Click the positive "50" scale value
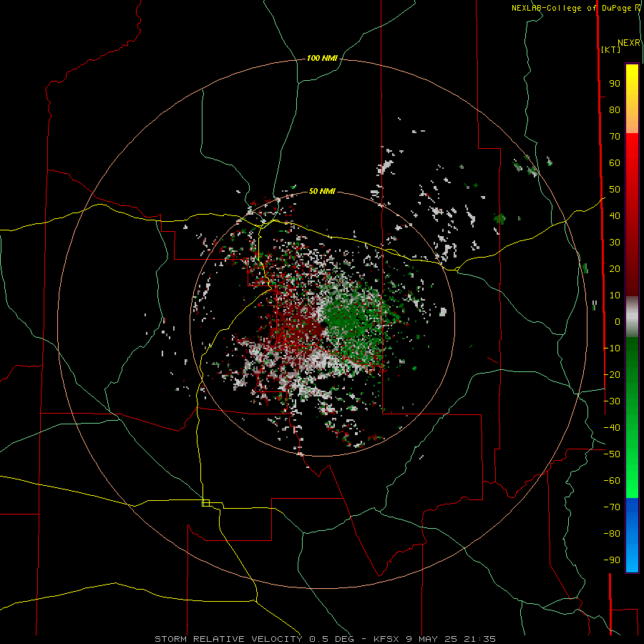The image size is (644, 644). (x=615, y=190)
